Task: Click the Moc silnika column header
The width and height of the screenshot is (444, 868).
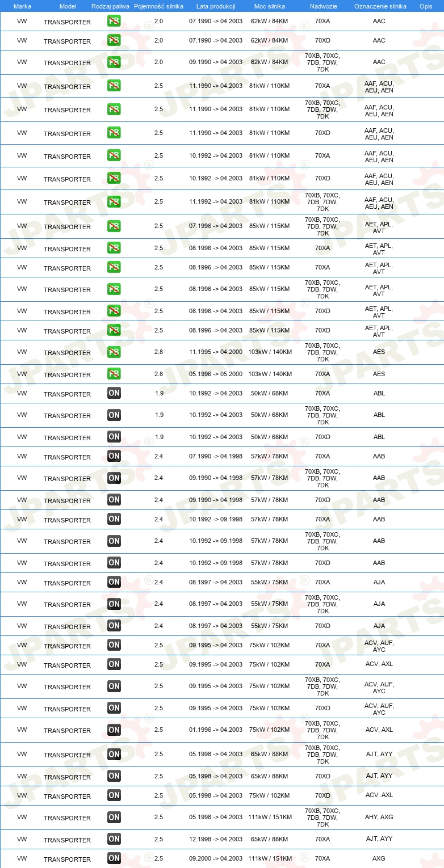Action: tap(270, 6)
